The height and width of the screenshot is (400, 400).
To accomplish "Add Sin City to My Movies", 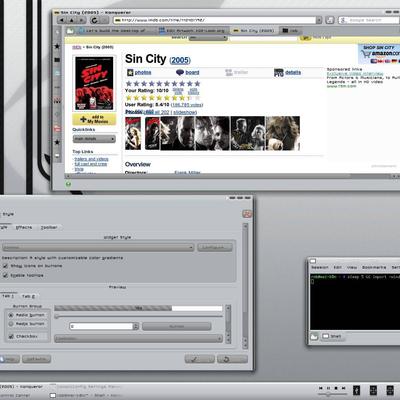I will point(94,119).
